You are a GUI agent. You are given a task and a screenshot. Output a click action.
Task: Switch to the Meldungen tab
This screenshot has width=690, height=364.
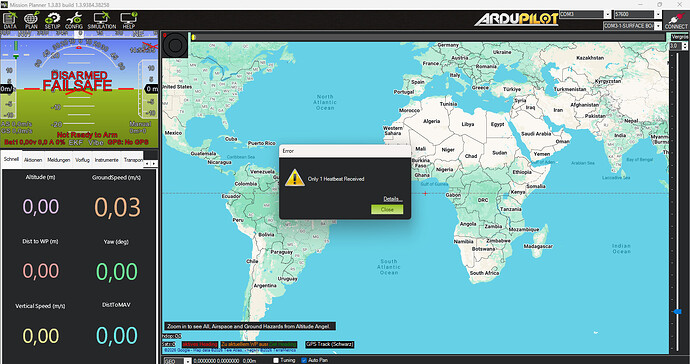click(59, 160)
